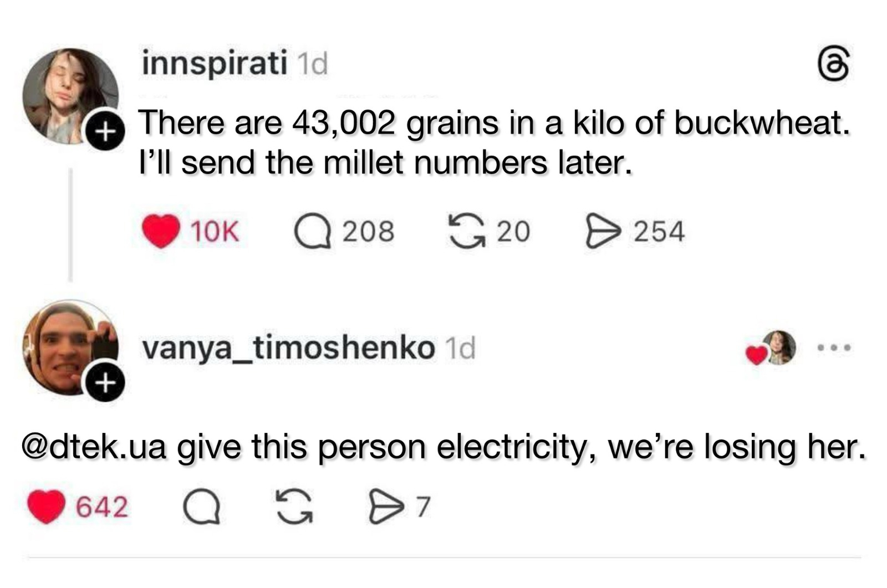Like the vanya_timoshenko reply

(47, 507)
